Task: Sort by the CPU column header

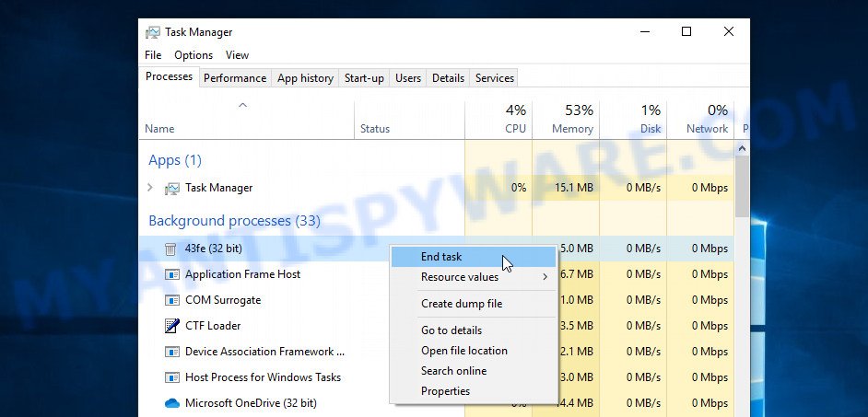Action: coord(499,120)
